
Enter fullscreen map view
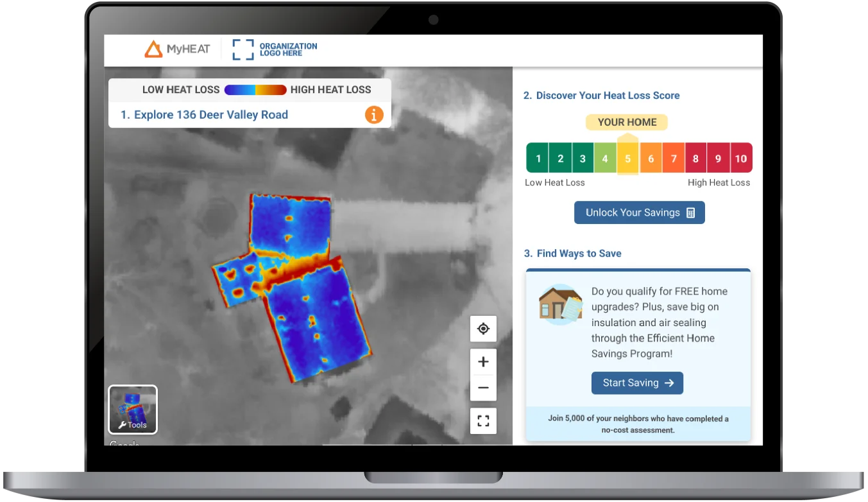tap(483, 421)
